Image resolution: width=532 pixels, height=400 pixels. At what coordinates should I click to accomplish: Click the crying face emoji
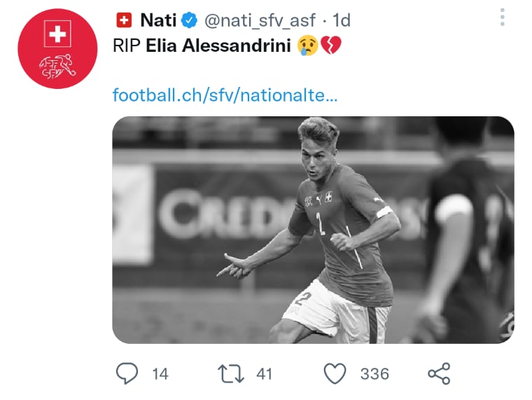(308, 46)
